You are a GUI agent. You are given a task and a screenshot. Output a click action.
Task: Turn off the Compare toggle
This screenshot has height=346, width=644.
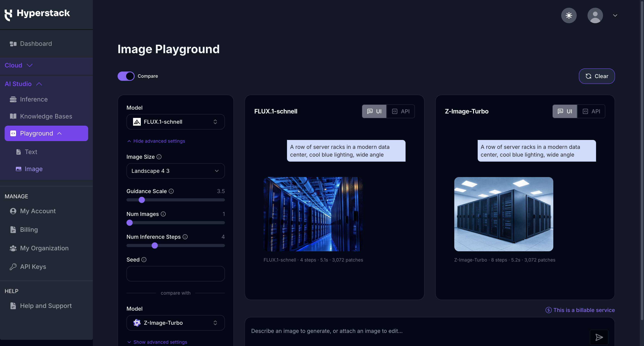click(126, 76)
